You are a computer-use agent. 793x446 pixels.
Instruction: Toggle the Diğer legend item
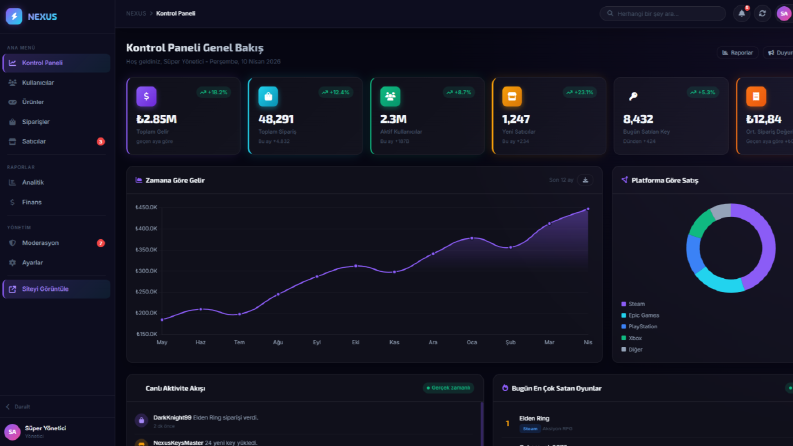coord(632,349)
